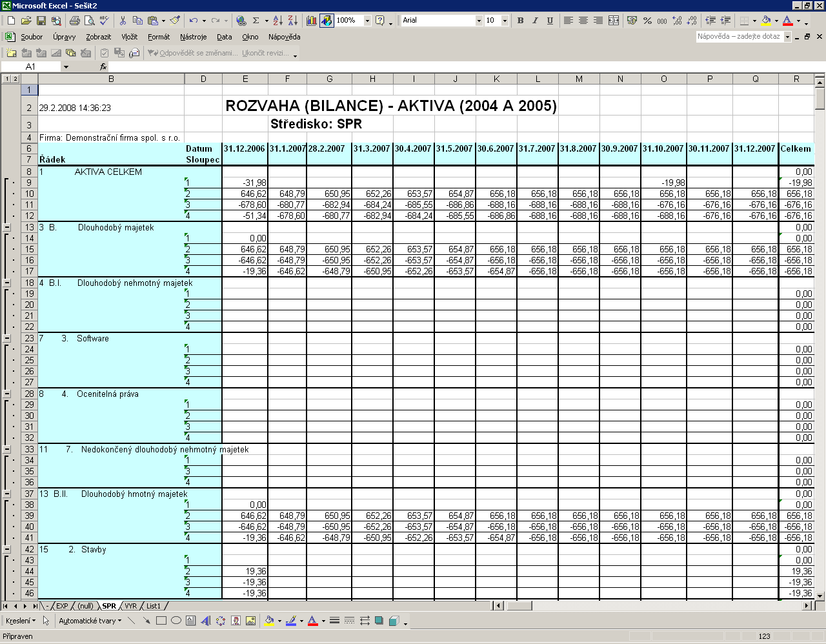Toggle bold formatting
The width and height of the screenshot is (826, 644).
click(521, 21)
